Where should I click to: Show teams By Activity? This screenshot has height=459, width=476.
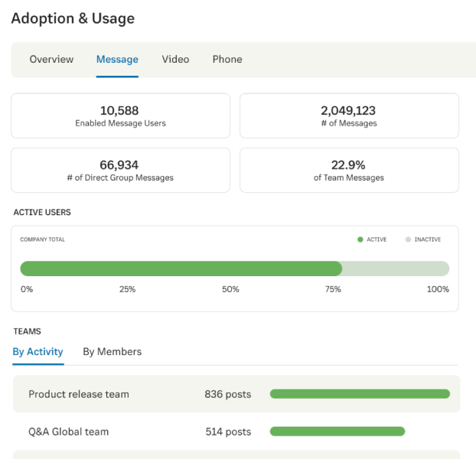[38, 352]
